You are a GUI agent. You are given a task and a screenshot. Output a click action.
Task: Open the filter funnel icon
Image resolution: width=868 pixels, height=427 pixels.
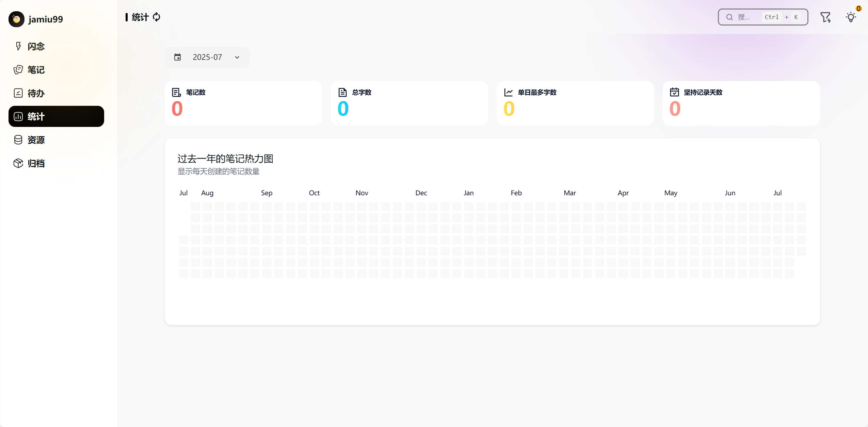[x=825, y=17]
